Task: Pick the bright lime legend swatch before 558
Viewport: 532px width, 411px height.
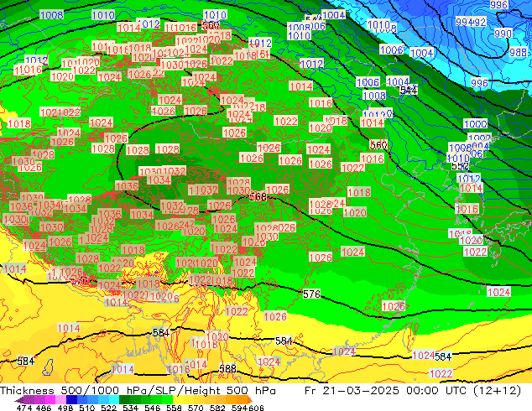Action: pos(168,400)
